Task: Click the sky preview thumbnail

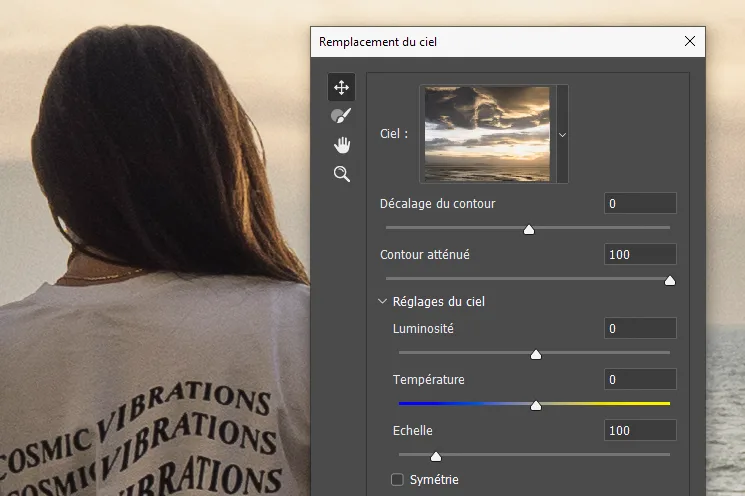Action: (x=488, y=134)
